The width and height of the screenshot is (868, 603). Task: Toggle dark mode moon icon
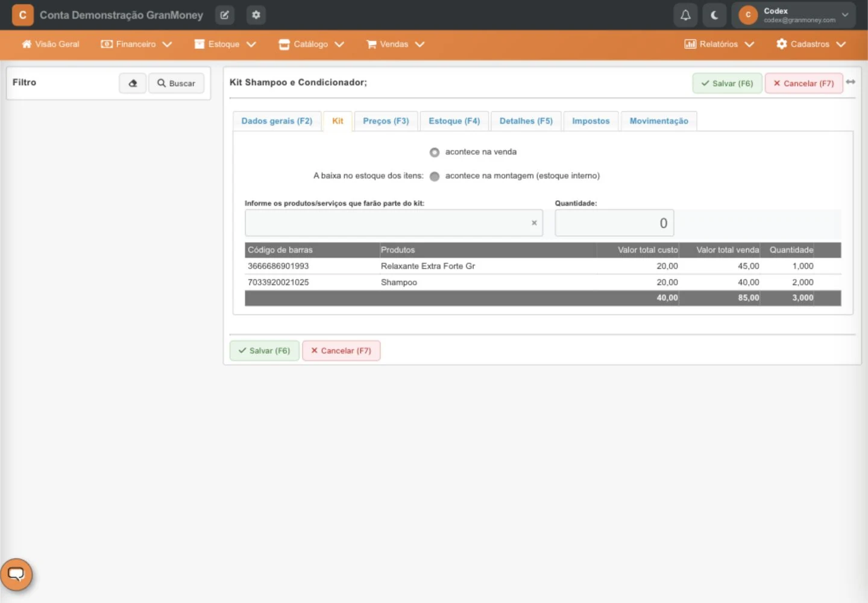point(714,15)
